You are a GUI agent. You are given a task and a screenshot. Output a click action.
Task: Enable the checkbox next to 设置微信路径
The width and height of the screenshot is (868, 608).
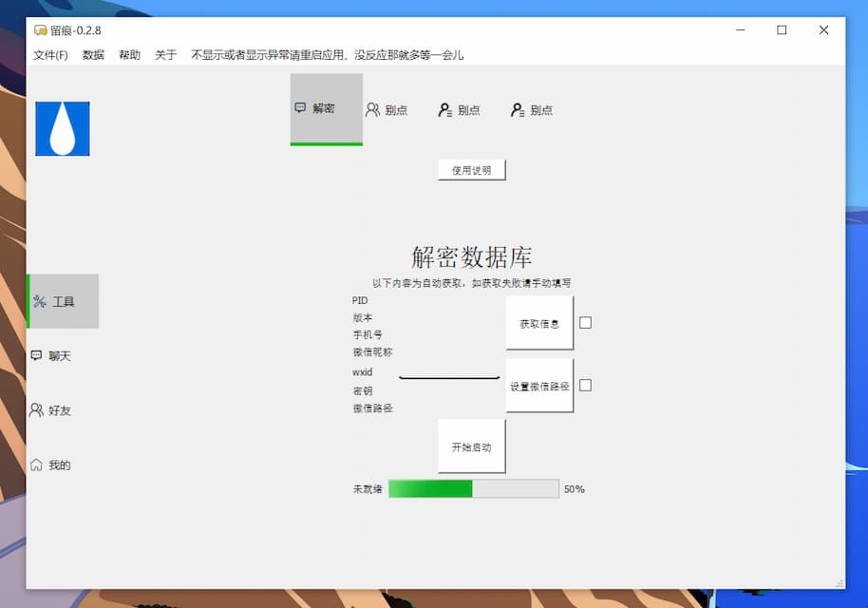(585, 385)
